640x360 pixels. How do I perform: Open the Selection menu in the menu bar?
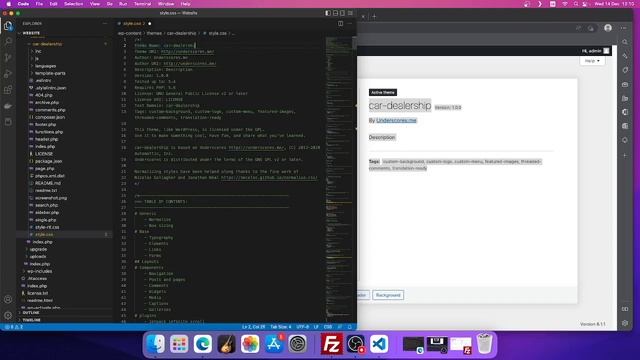[x=73, y=4]
